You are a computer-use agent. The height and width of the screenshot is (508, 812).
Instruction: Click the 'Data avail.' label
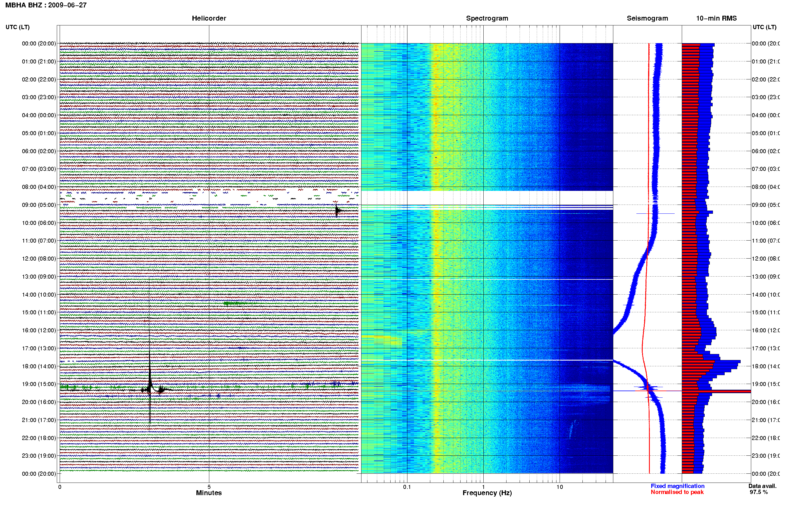tap(762, 486)
